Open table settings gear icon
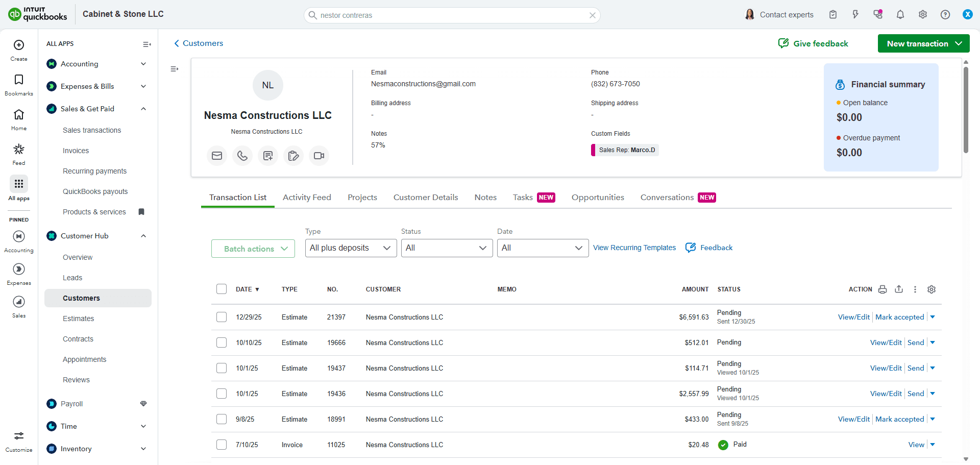The width and height of the screenshot is (980, 465). (932, 289)
